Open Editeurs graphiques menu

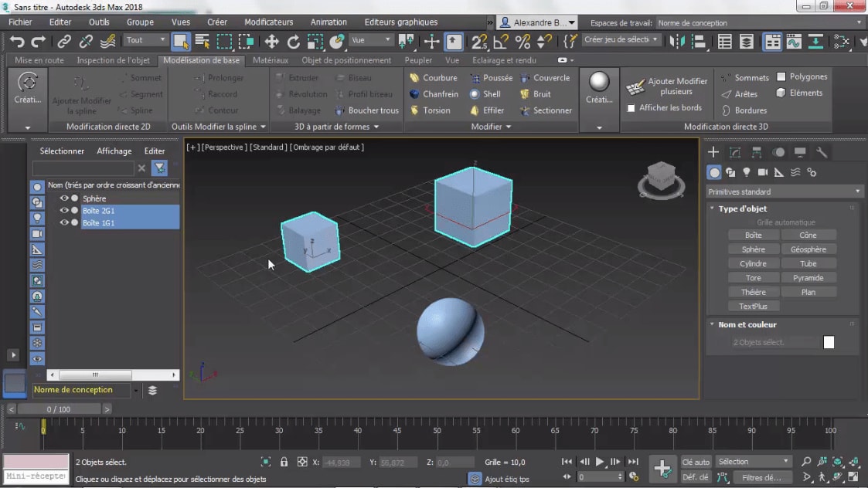pos(401,22)
